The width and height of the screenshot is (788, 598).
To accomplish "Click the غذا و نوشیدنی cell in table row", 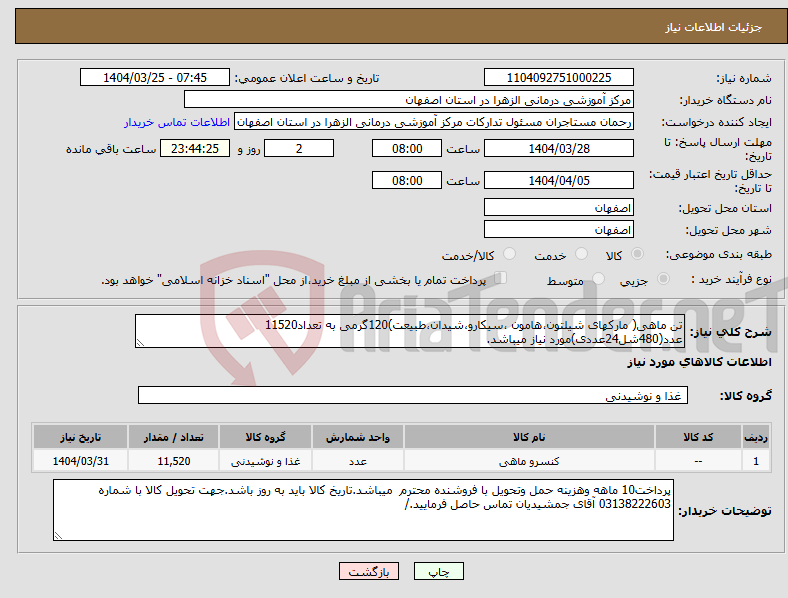I will 265,461.
